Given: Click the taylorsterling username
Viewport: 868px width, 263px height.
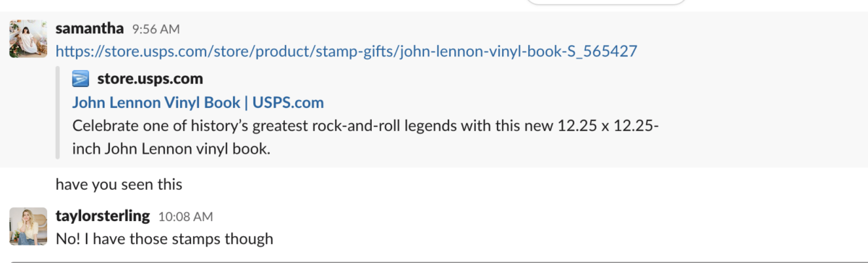Looking at the screenshot, I should (x=103, y=216).
